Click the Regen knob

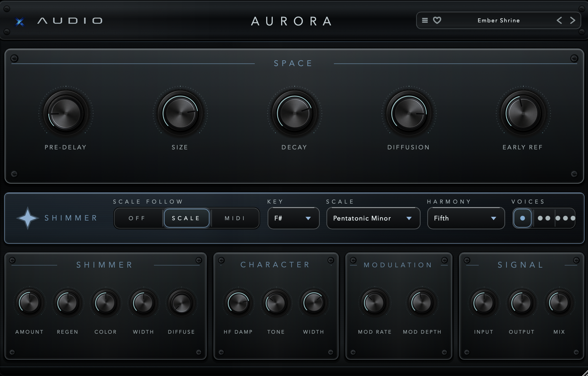coord(68,302)
